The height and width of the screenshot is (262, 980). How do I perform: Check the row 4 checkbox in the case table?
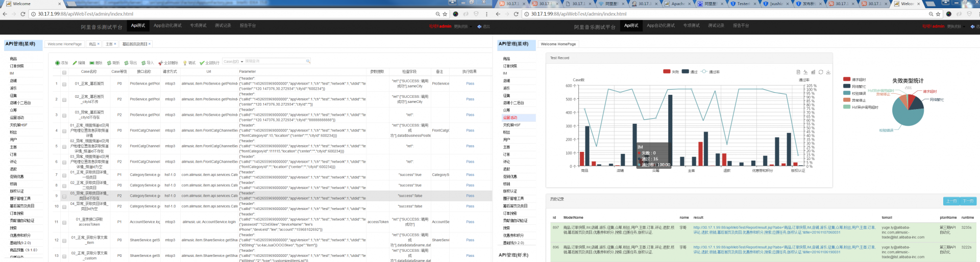pyautogui.click(x=64, y=130)
